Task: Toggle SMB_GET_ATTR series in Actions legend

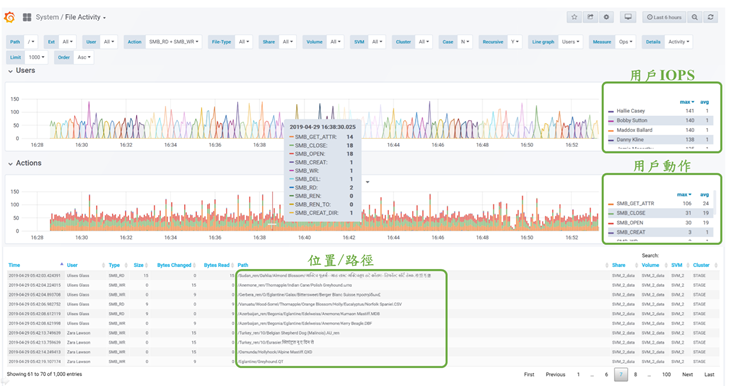Action: [635, 204]
